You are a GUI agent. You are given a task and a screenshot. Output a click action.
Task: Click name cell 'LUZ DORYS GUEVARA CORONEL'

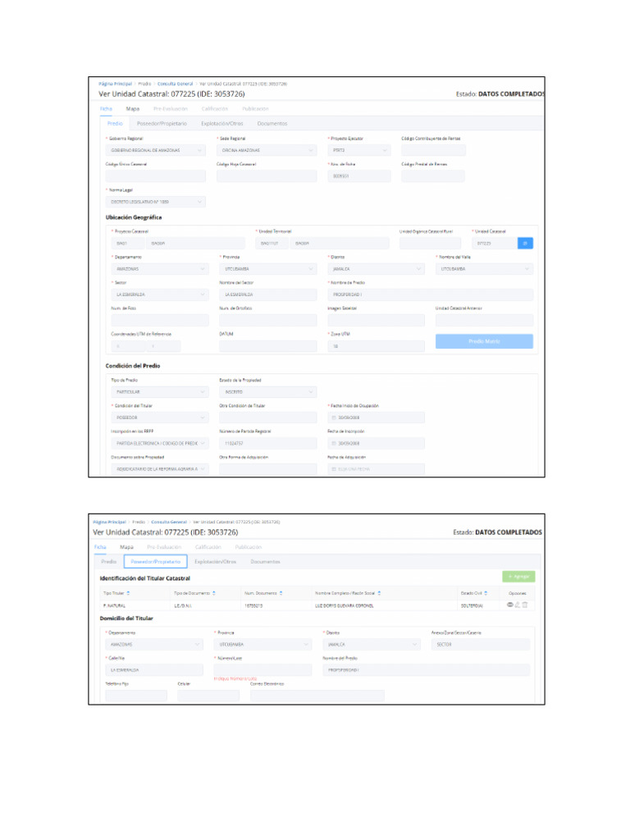tap(344, 606)
